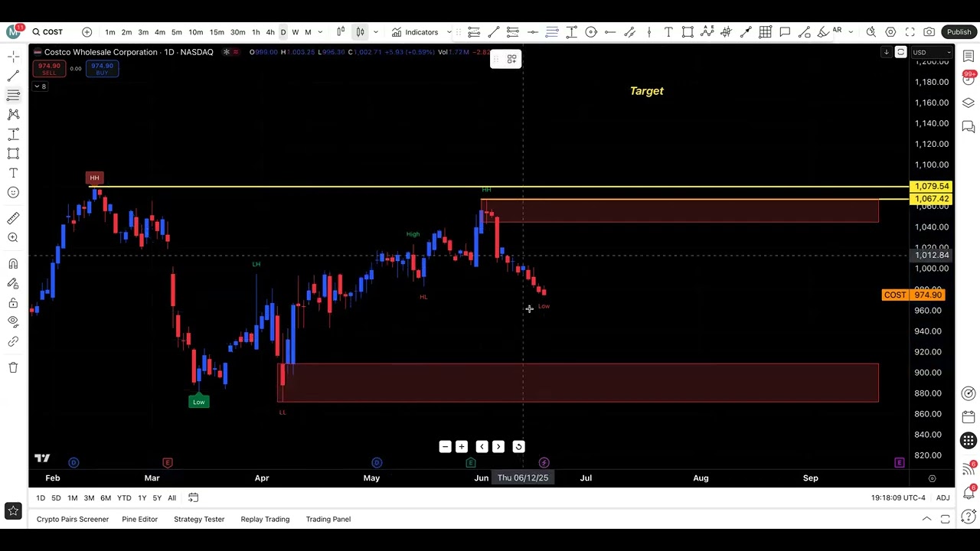Select the trend line tool in the left sidebar
980x551 pixels.
pos(13,76)
